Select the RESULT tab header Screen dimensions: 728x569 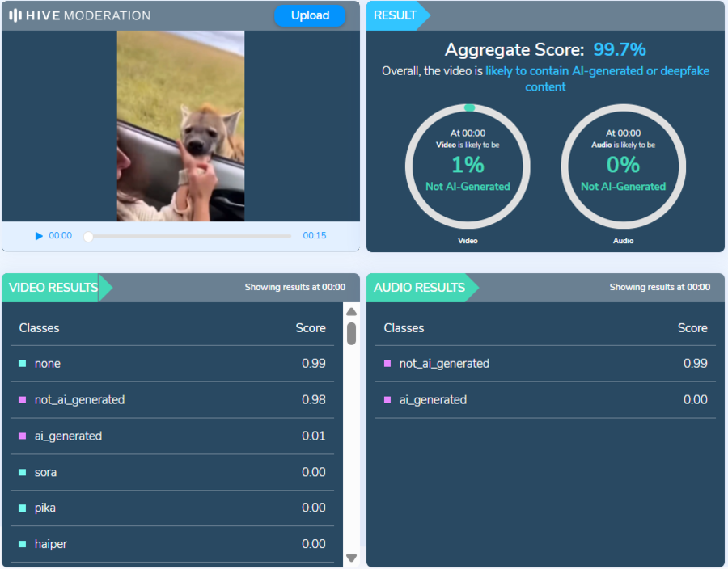pos(396,15)
